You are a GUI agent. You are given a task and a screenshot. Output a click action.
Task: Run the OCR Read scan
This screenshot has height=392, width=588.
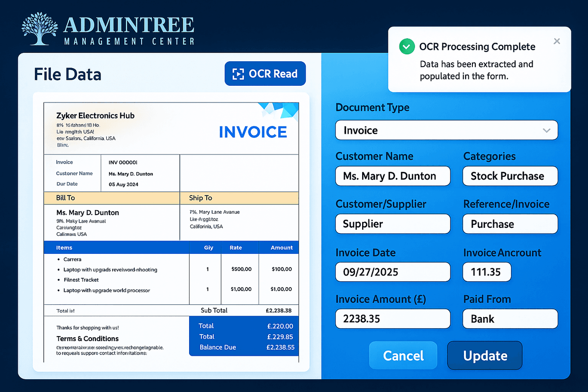pos(265,74)
